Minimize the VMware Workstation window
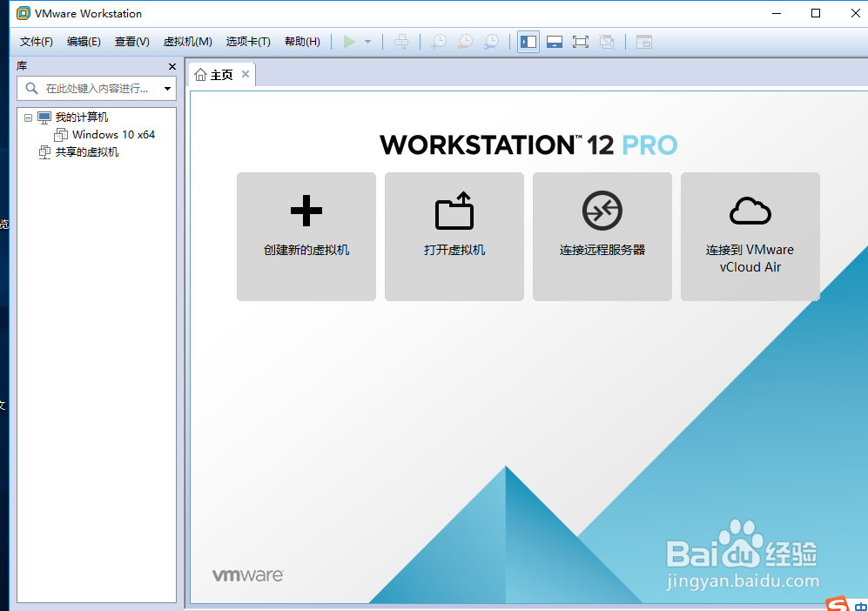Screen dimensions: 868x611 [x=777, y=13]
